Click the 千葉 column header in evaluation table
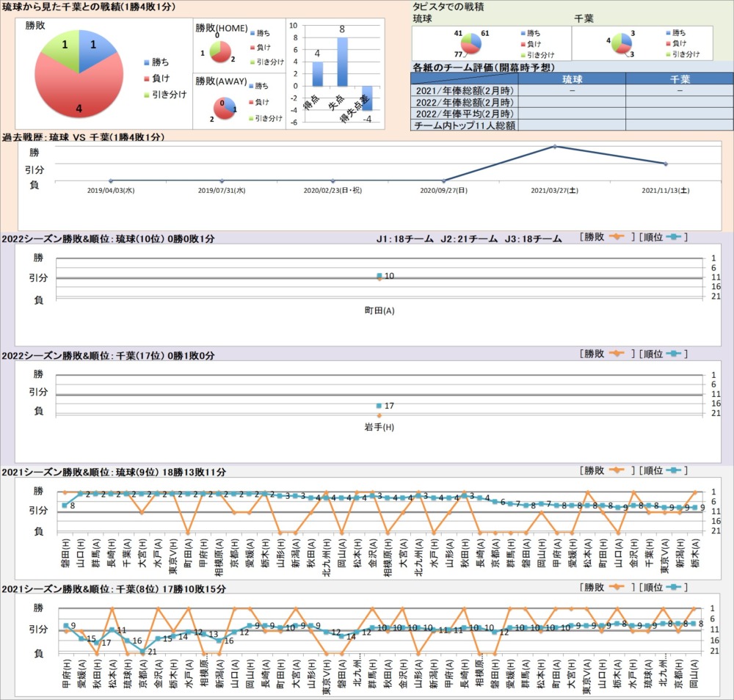 (x=680, y=79)
